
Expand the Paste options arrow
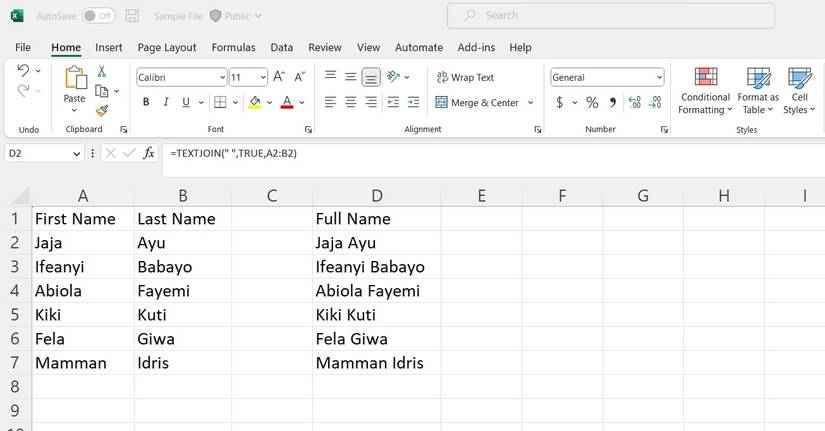[74, 110]
